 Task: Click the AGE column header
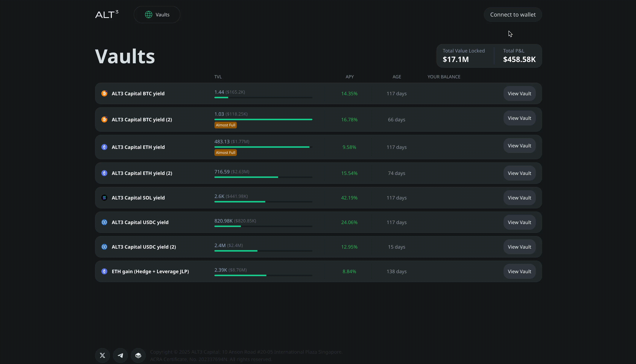point(397,77)
